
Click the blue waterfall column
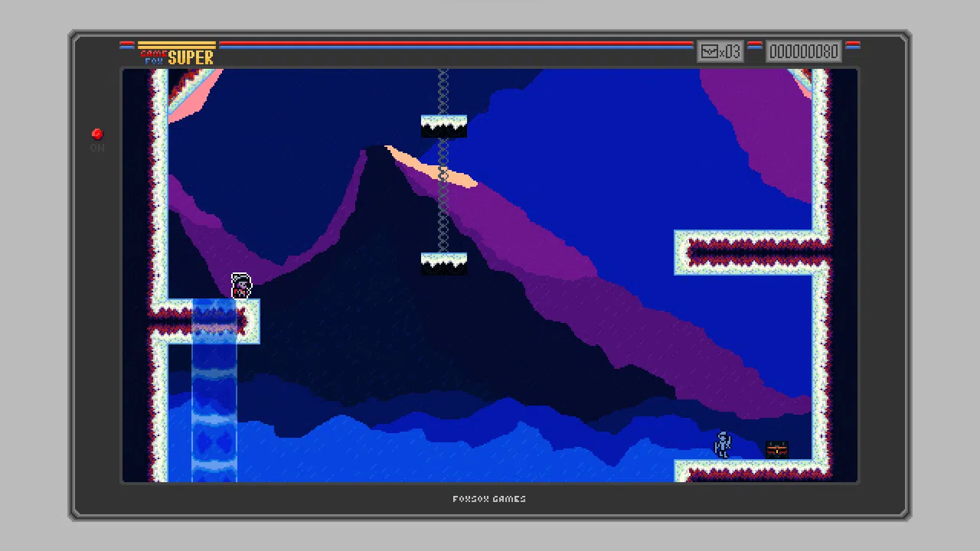point(214,390)
